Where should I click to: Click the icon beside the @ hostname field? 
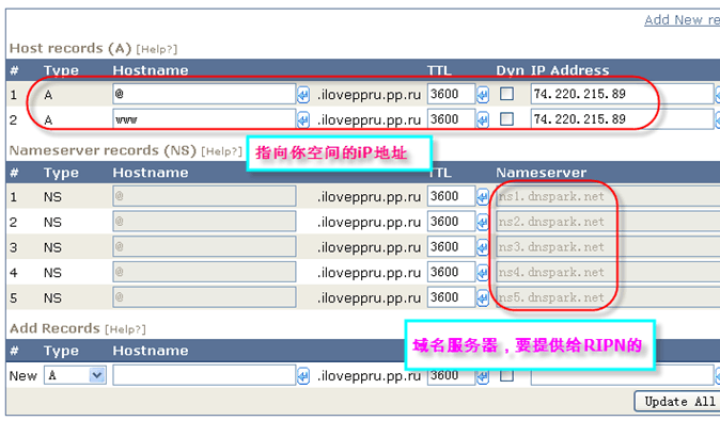point(303,94)
